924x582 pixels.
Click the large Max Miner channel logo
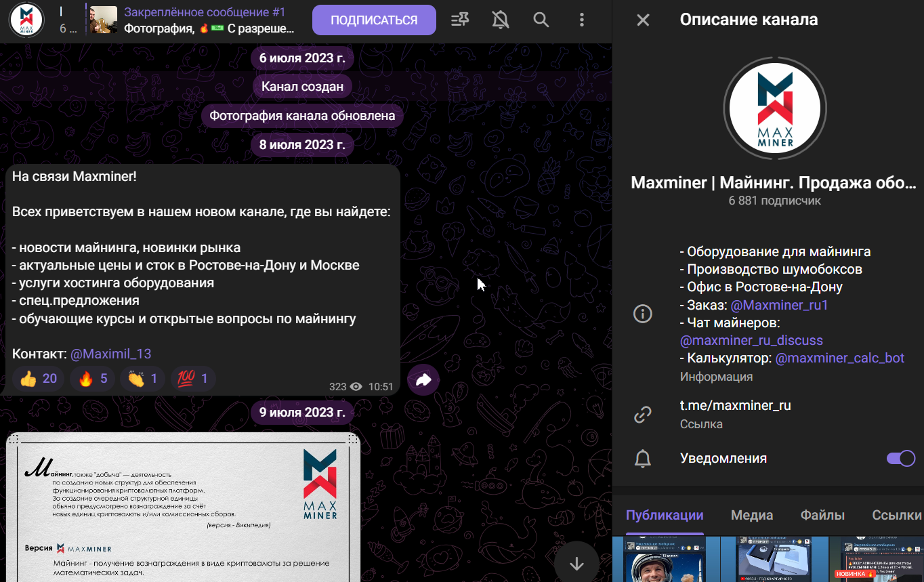point(775,109)
